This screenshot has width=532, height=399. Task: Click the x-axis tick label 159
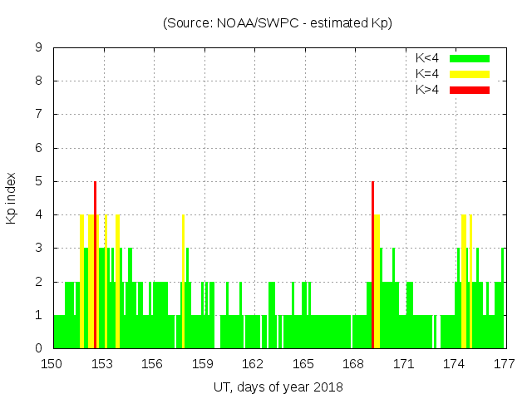click(x=203, y=364)
